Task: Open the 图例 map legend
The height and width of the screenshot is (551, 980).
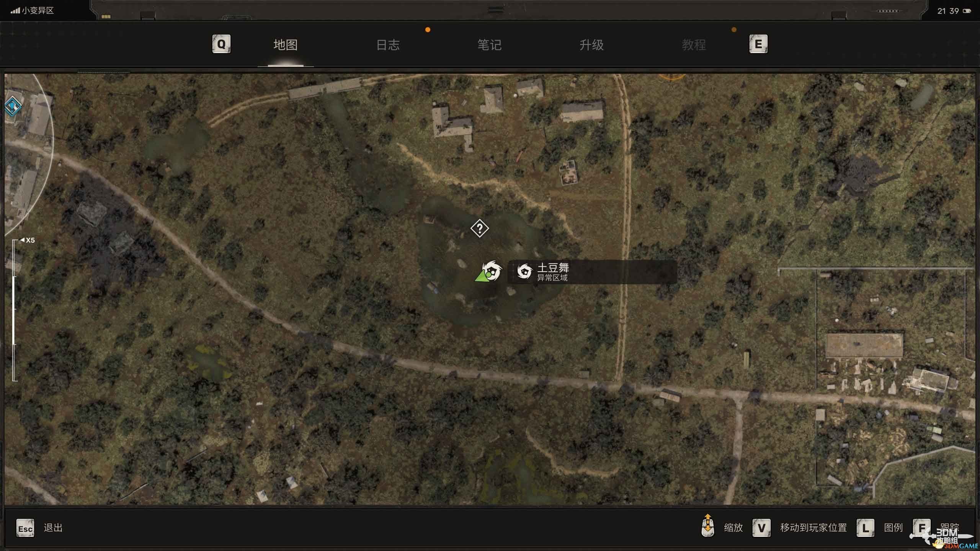Action: (x=893, y=528)
